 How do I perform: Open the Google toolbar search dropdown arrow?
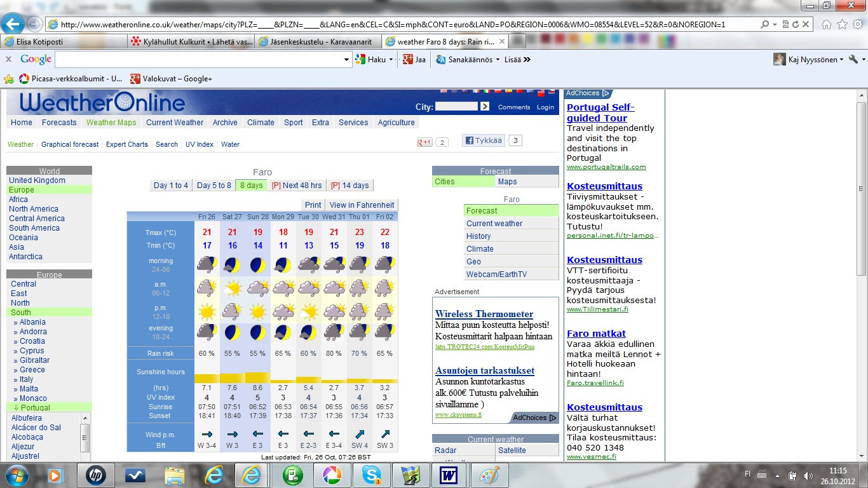click(346, 59)
